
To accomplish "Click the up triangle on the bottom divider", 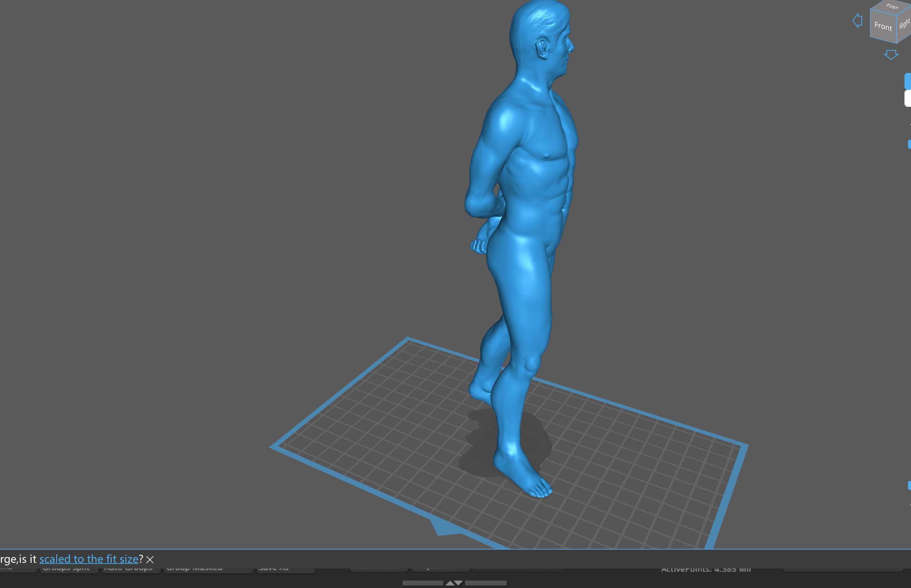I will coord(450,583).
